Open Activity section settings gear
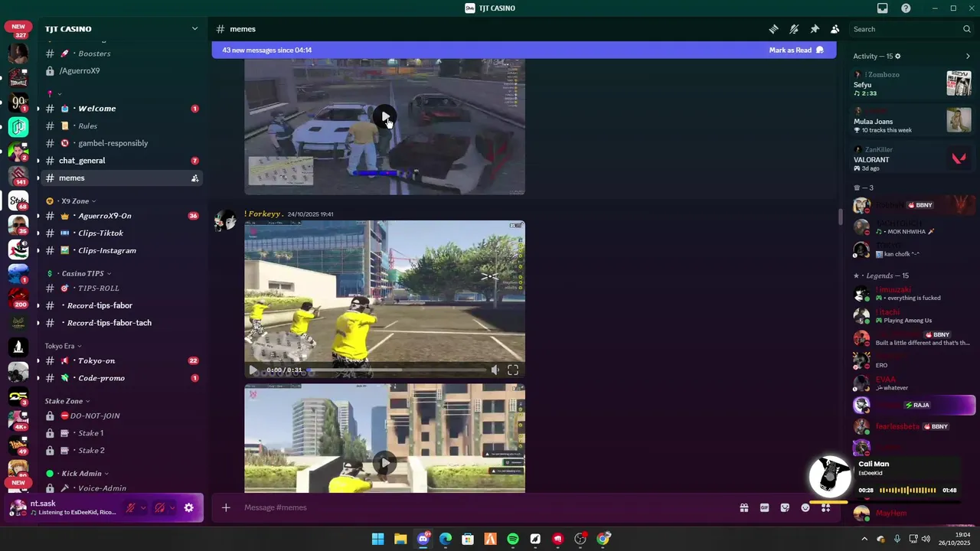This screenshot has width=980, height=551. coord(898,56)
